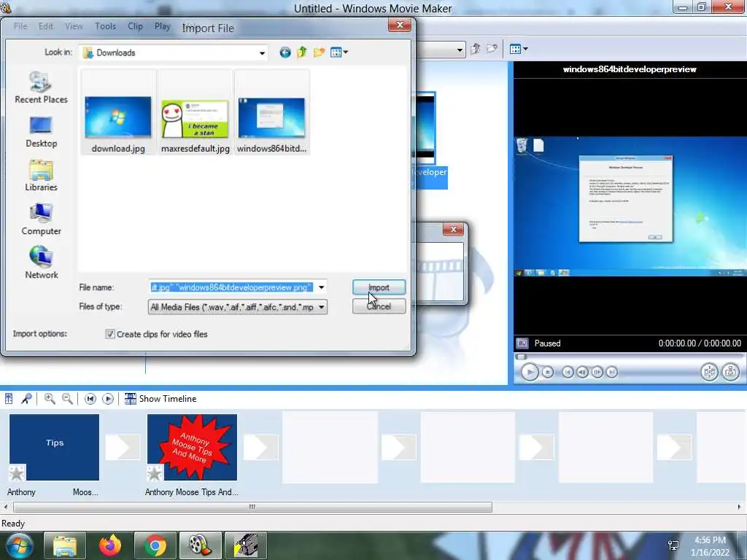
Task: Open the Tools menu
Action: point(105,26)
